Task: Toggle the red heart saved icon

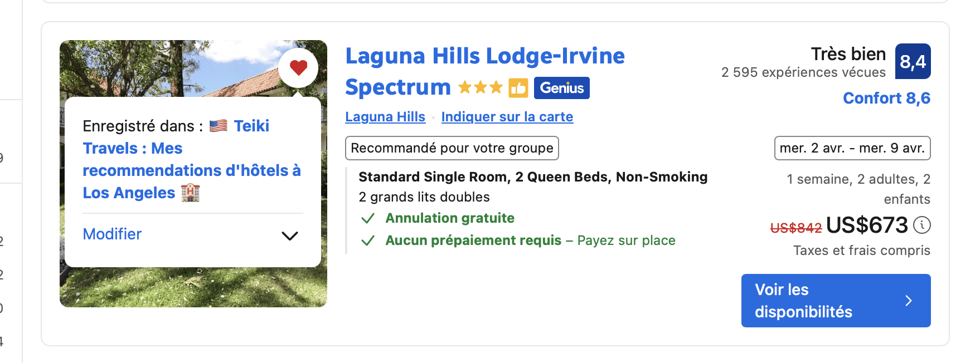Action: pos(298,67)
